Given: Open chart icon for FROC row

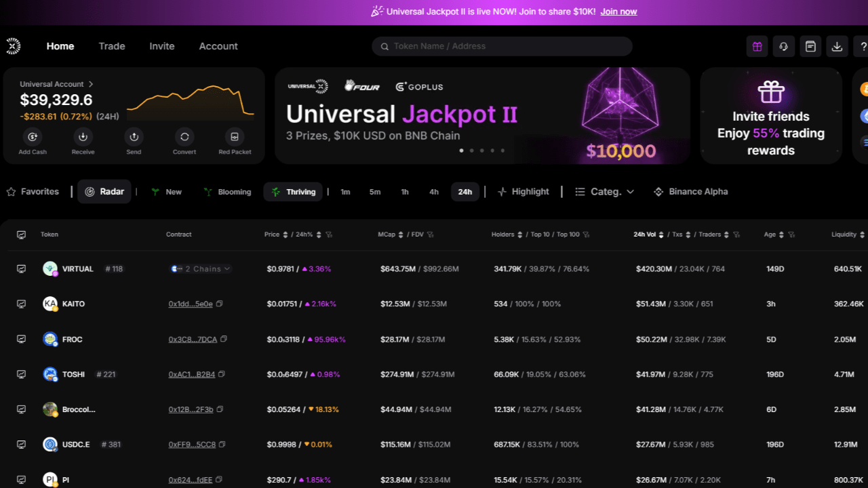Looking at the screenshot, I should tap(21, 339).
